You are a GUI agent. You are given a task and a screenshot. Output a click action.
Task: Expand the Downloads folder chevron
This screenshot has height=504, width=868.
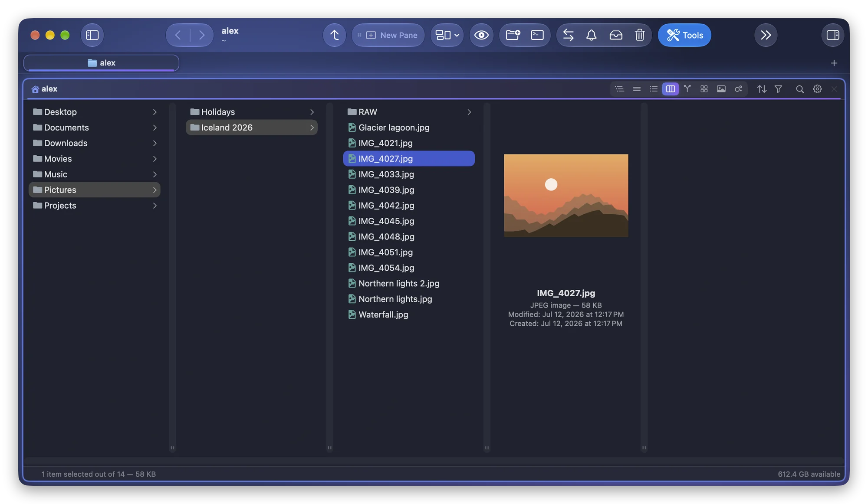pos(155,143)
